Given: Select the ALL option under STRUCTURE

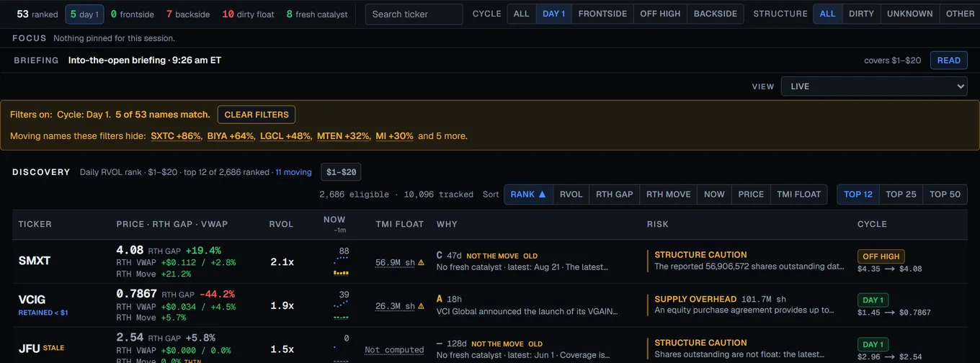Looking at the screenshot, I should (828, 14).
